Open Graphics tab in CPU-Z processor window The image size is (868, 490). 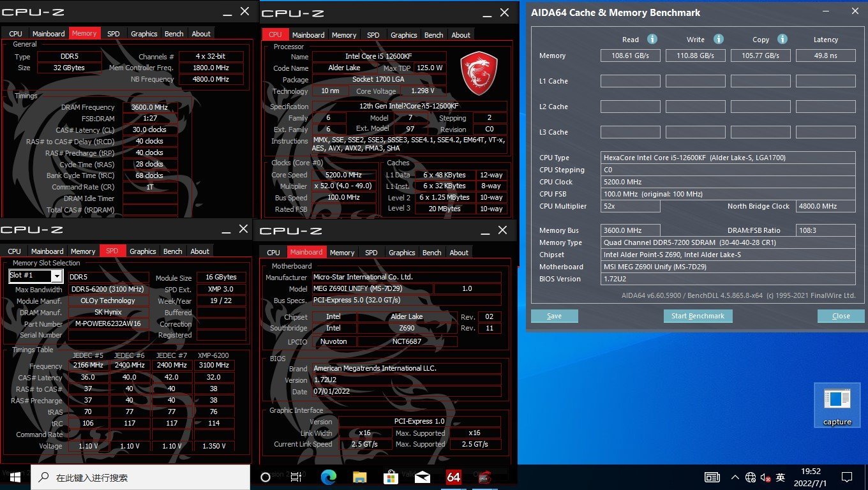coord(403,35)
